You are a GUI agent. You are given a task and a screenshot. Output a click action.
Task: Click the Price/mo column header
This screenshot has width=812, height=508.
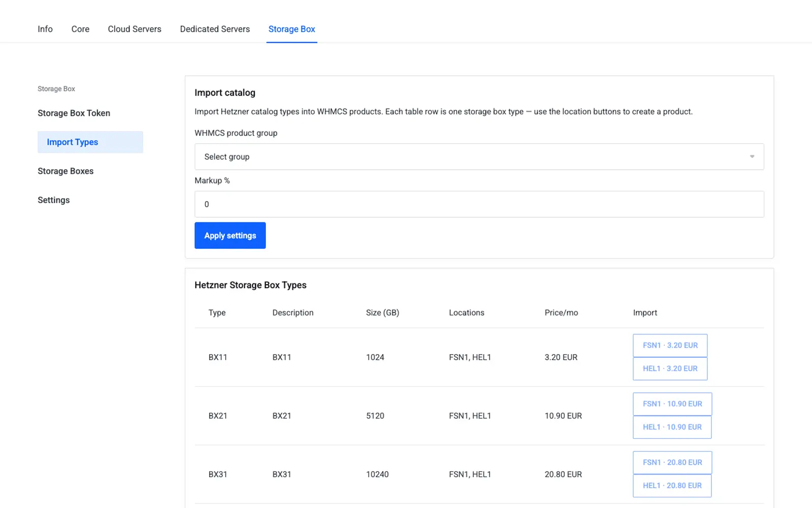tap(561, 312)
